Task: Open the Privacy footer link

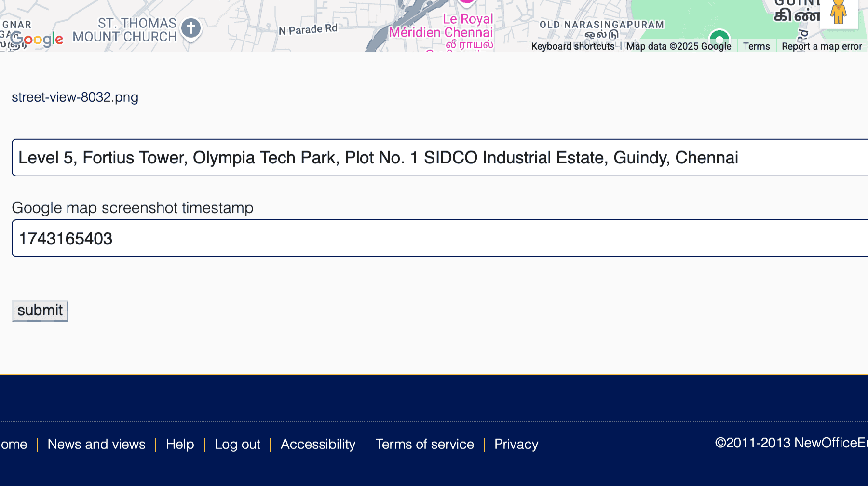Action: click(516, 444)
